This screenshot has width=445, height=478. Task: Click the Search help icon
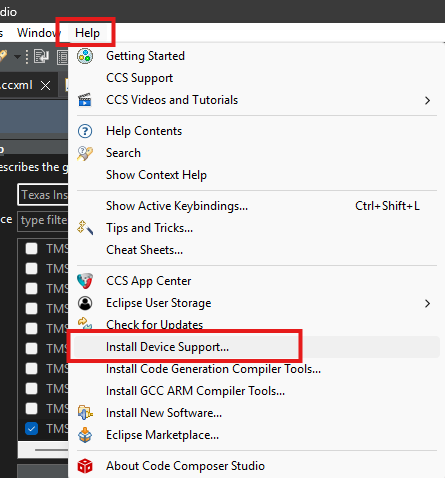(x=85, y=153)
